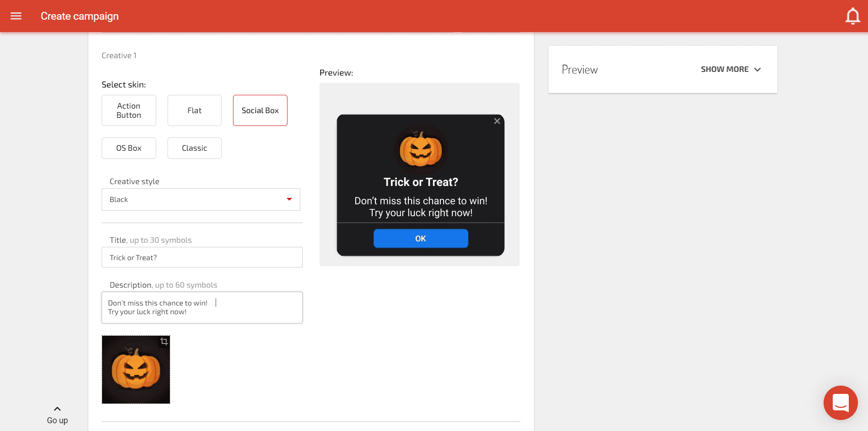Click the crop icon on the pumpkin image
Image resolution: width=868 pixels, height=431 pixels.
(164, 341)
